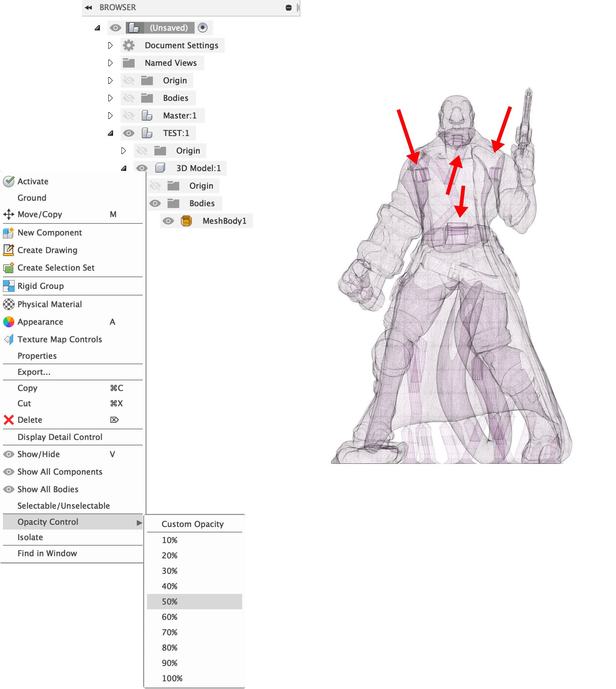Click the red Delete X icon

click(9, 420)
